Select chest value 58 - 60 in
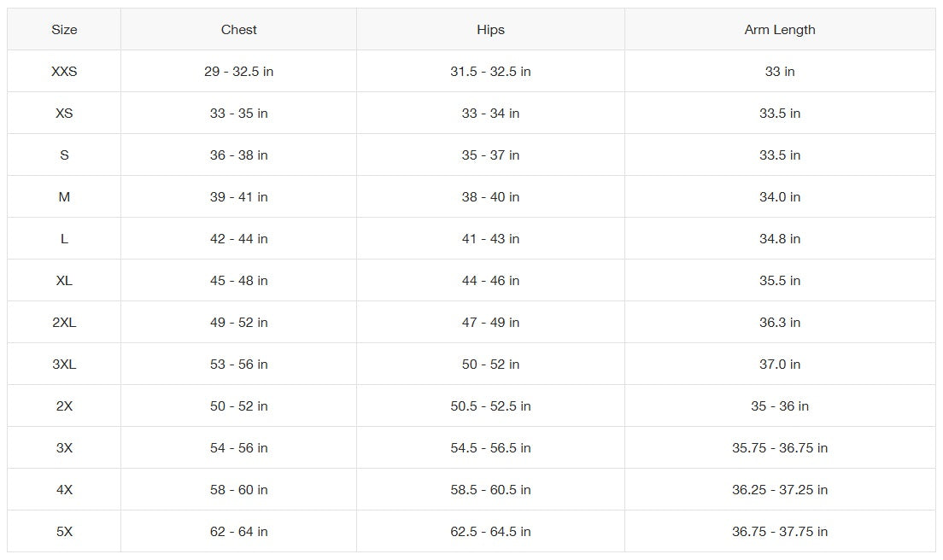 tap(239, 490)
